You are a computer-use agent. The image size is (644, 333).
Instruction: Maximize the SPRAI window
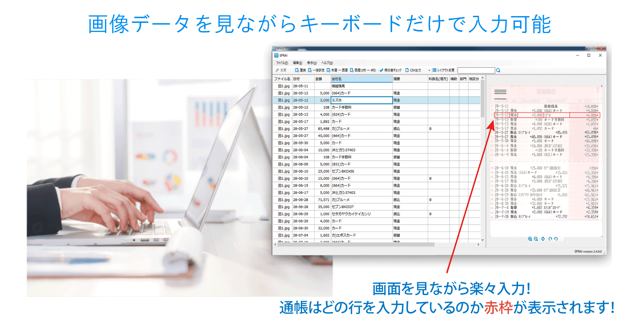(x=589, y=55)
